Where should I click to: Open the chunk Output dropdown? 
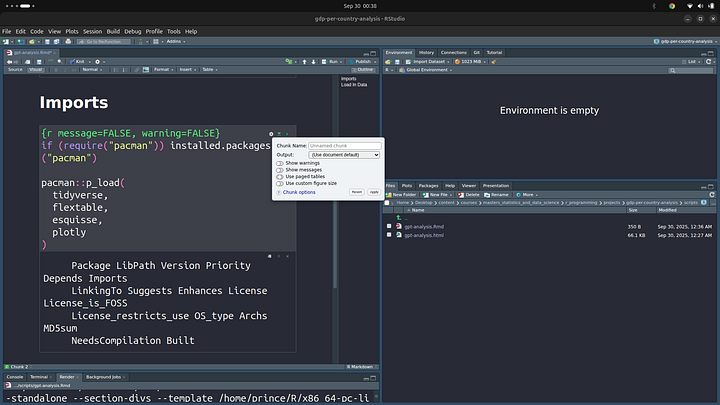click(x=344, y=155)
